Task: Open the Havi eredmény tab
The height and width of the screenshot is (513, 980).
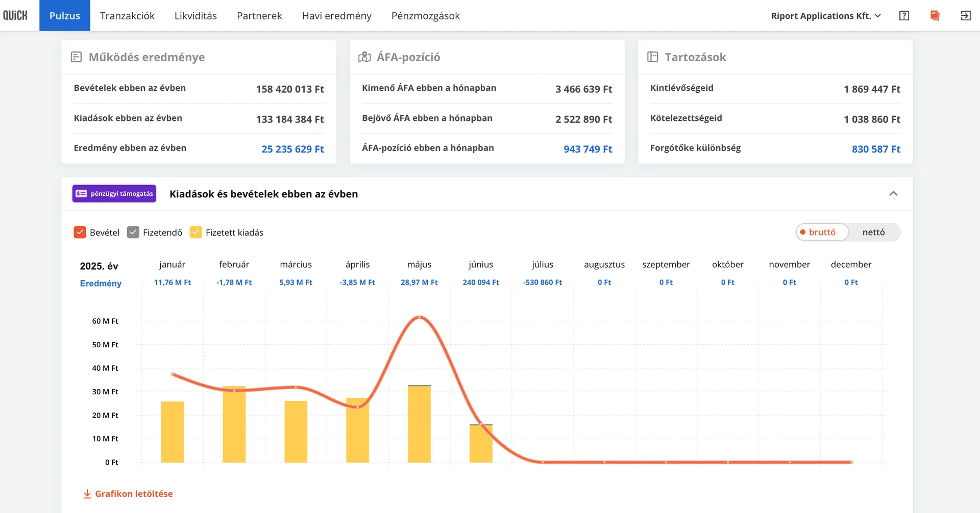Action: [337, 15]
